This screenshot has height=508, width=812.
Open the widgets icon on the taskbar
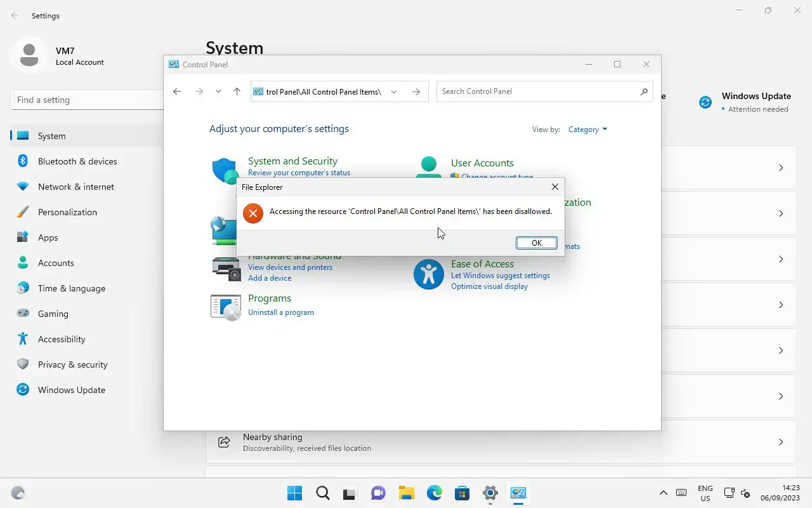[18, 493]
